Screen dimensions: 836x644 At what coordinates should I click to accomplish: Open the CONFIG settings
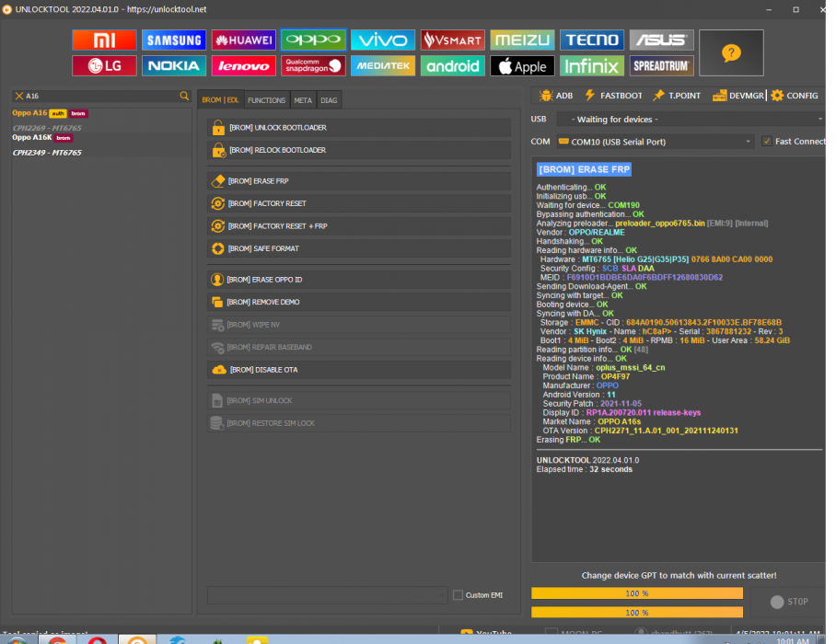tap(795, 96)
